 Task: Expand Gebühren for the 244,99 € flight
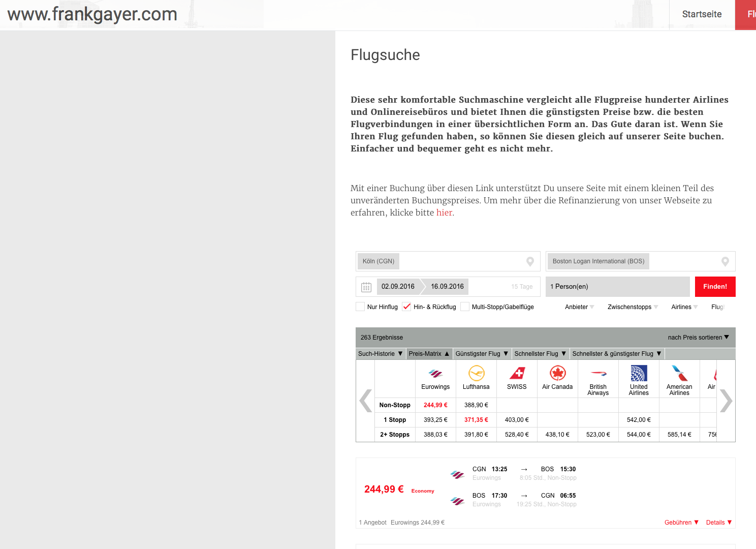click(x=681, y=523)
